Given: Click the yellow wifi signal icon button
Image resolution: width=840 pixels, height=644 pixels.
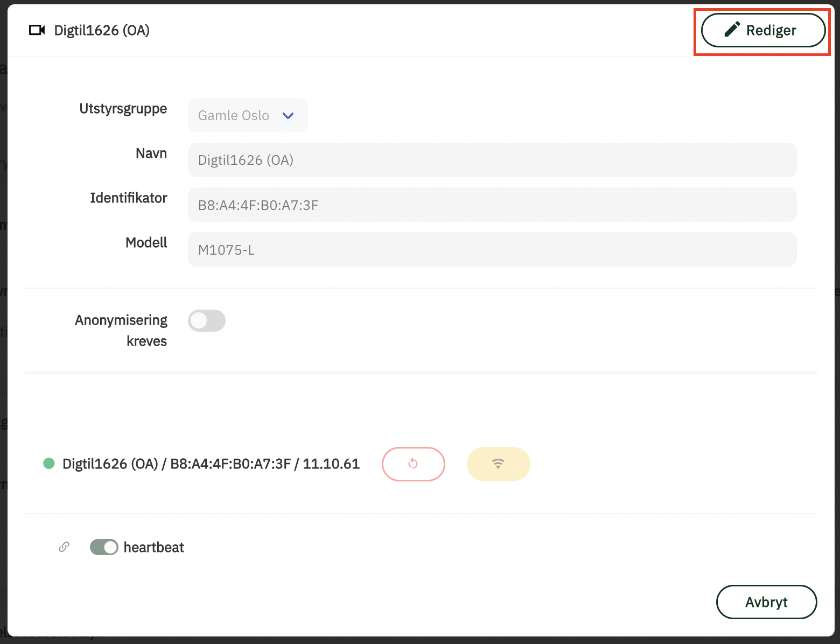Looking at the screenshot, I should pos(499,464).
